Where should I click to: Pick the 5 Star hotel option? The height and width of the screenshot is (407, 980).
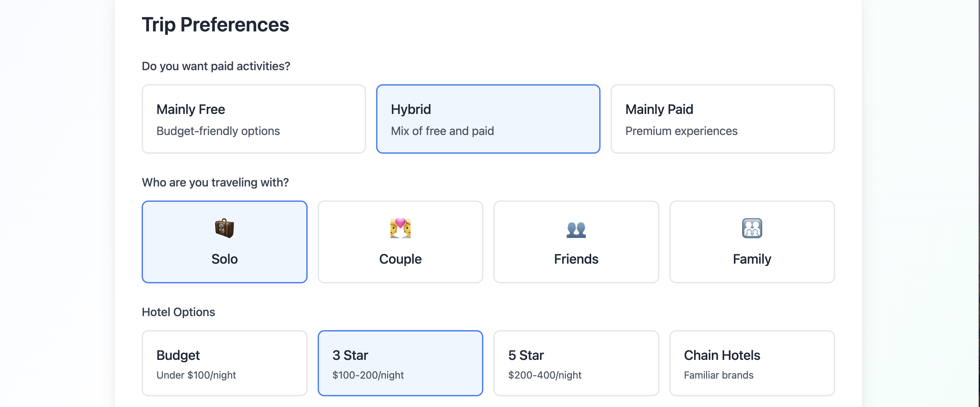click(576, 363)
